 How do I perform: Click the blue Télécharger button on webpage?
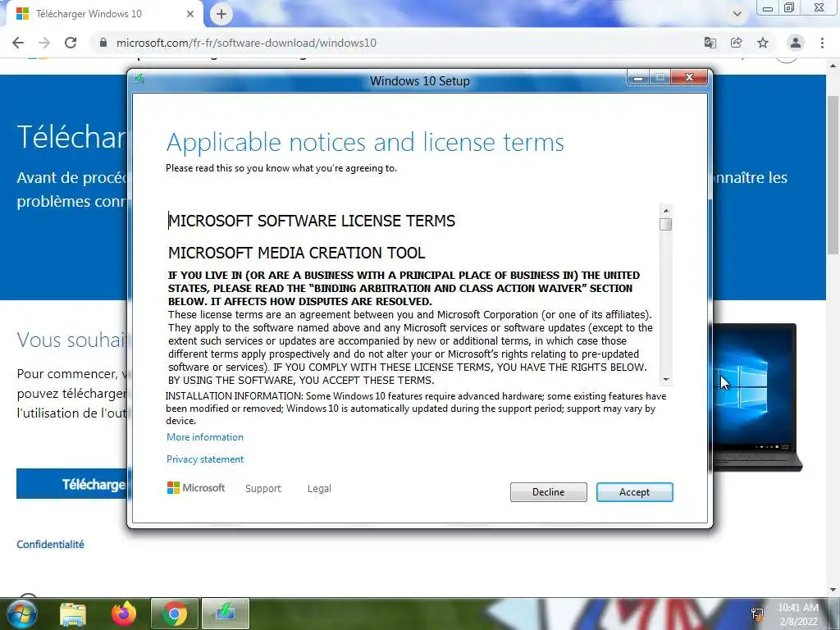72,484
